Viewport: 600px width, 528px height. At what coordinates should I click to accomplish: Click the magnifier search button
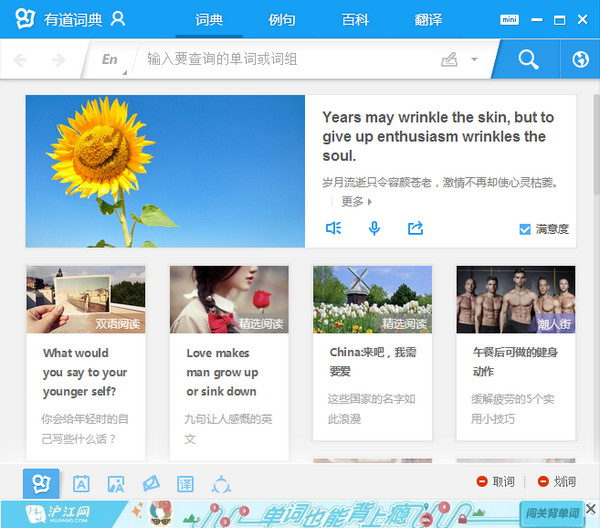coord(527,60)
